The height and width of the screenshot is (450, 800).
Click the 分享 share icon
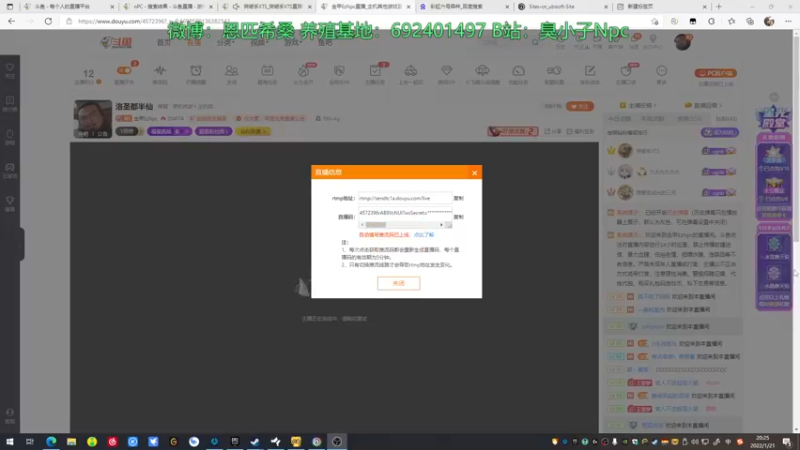point(553,131)
